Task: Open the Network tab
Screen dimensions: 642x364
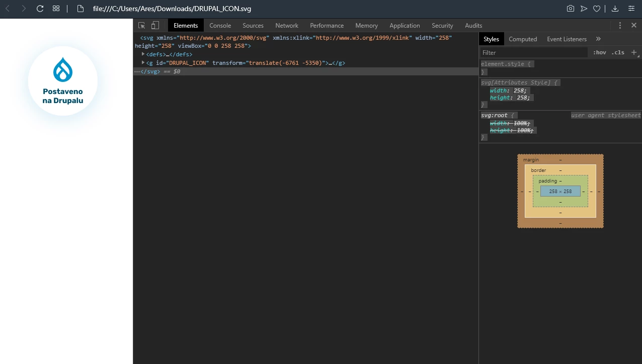Action: (287, 25)
